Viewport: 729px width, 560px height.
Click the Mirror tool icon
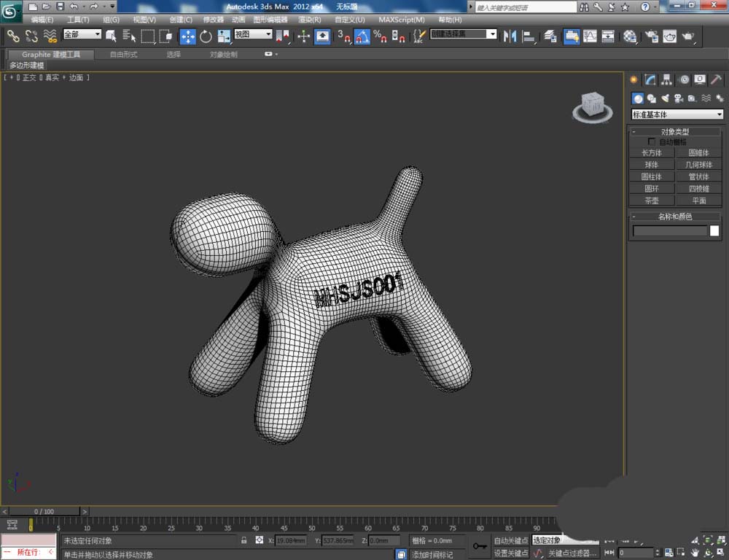tap(510, 36)
